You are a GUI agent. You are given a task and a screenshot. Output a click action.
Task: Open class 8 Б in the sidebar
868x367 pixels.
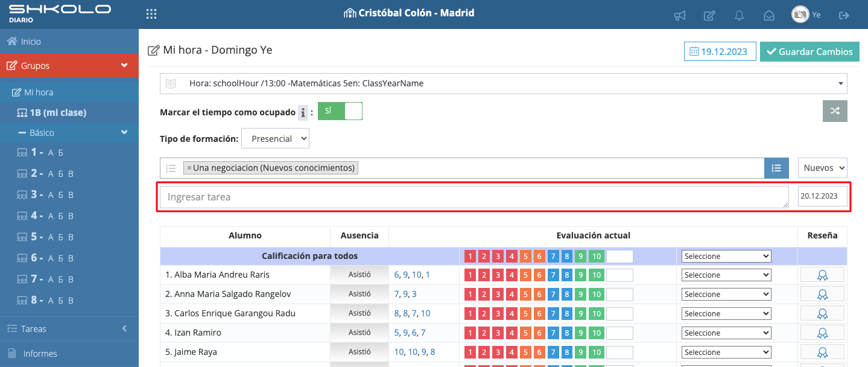coord(61,301)
